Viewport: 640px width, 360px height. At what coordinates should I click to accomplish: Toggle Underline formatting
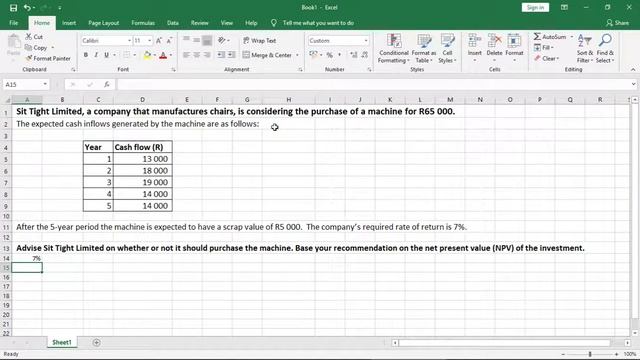[x=107, y=55]
